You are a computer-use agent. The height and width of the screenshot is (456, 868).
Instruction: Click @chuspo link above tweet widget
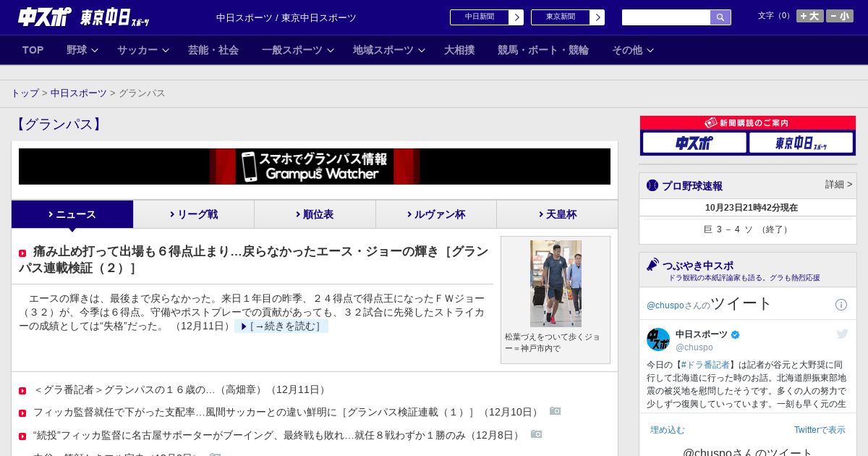click(x=665, y=305)
